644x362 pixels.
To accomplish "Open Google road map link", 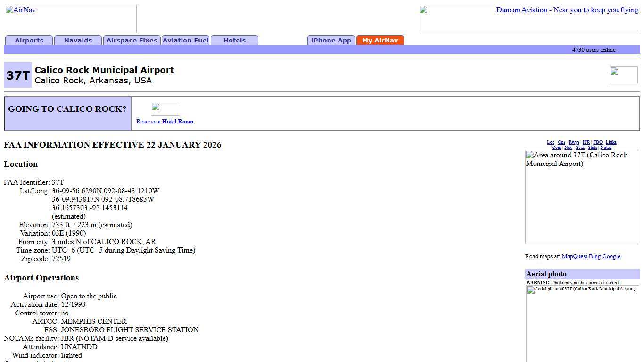I will coord(611,256).
